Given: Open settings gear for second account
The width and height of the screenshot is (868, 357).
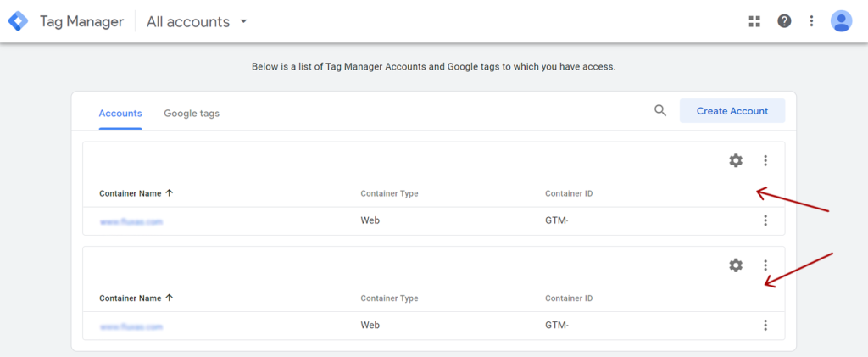Looking at the screenshot, I should (x=735, y=265).
